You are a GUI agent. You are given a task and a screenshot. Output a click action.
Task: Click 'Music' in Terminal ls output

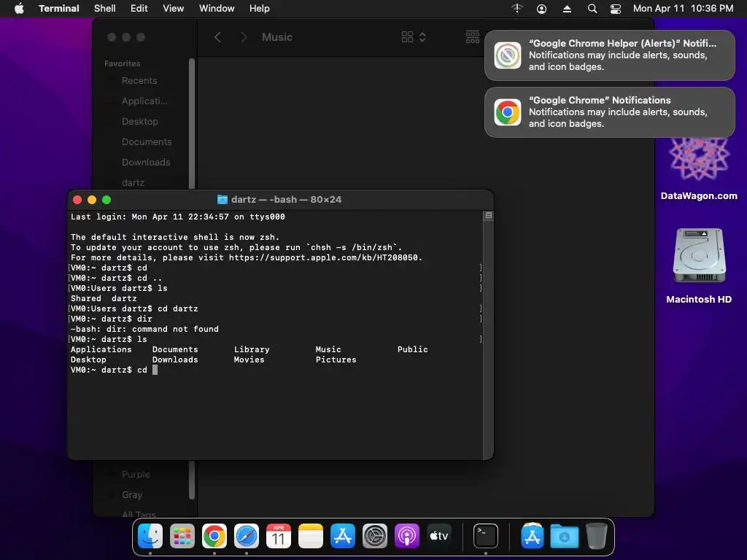[328, 349]
